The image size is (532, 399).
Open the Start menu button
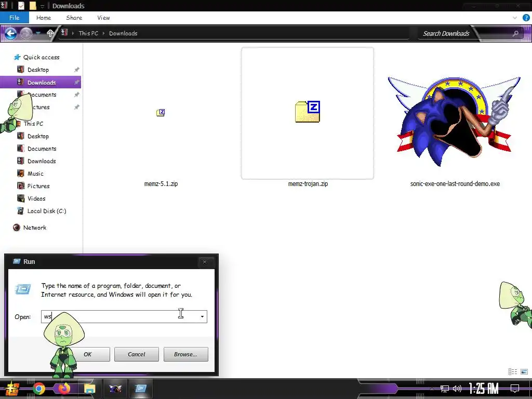(x=12, y=389)
